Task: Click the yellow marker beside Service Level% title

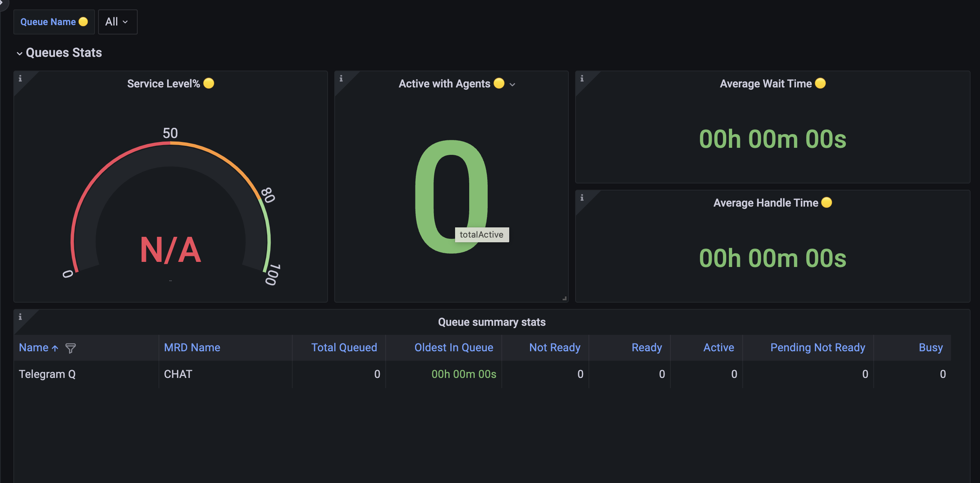Action: click(x=209, y=83)
